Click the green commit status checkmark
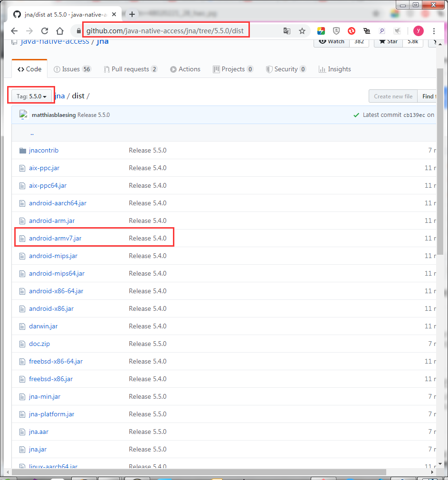Screen dimensions: 448x480 pyautogui.click(x=356, y=115)
